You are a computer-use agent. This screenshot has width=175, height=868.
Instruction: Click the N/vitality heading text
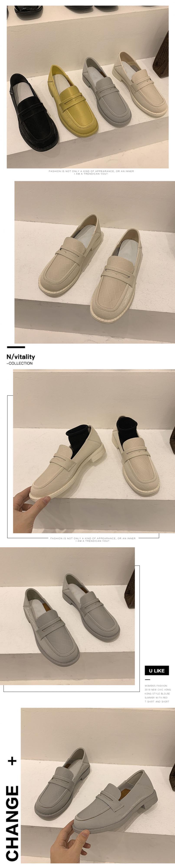(x=21, y=356)
